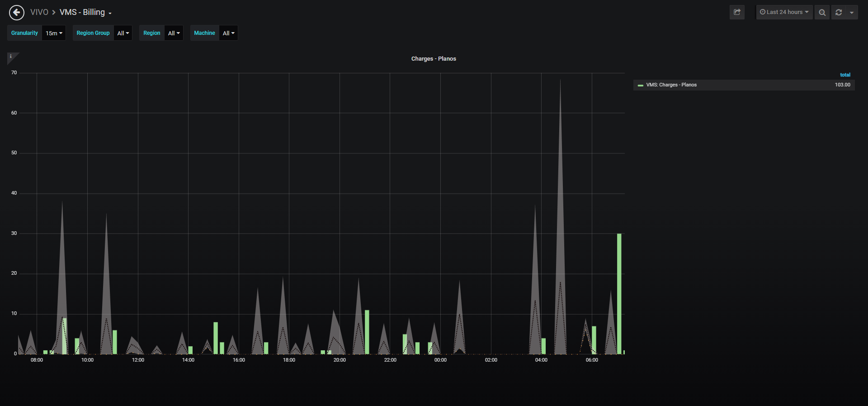This screenshot has width=868, height=406.
Task: Click the back arrow circle icon
Action: point(17,13)
